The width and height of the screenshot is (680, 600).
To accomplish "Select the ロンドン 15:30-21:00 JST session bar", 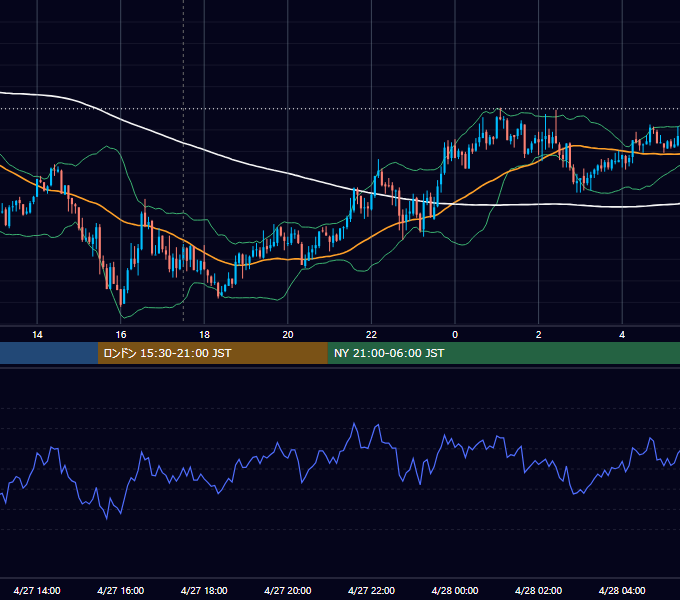I will [x=212, y=353].
